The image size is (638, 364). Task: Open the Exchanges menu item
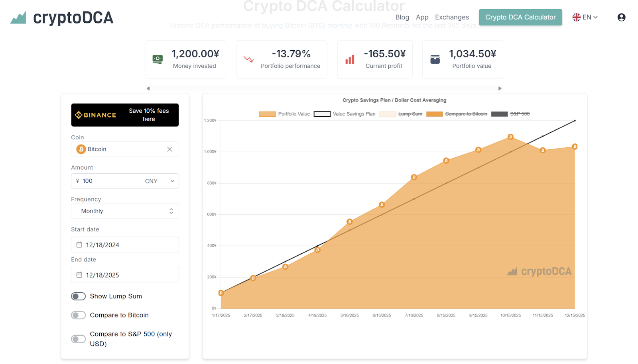click(452, 17)
